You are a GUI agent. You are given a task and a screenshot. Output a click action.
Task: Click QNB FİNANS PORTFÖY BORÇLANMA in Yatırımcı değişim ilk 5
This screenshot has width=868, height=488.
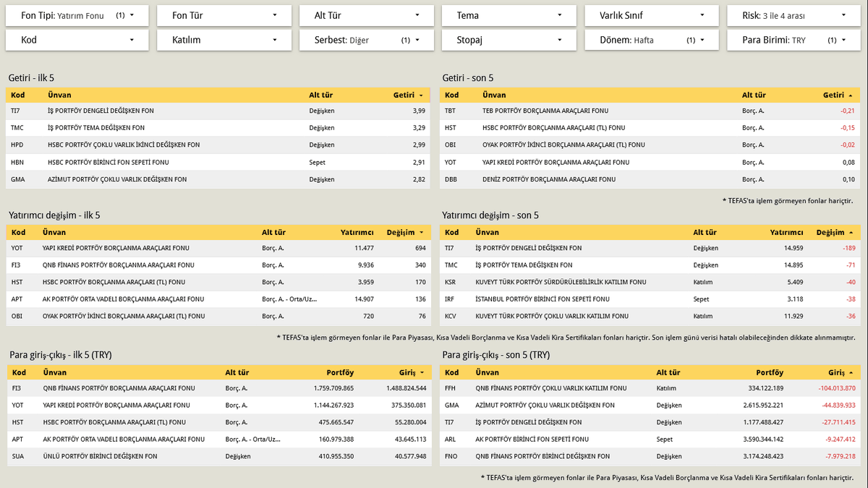click(x=118, y=265)
